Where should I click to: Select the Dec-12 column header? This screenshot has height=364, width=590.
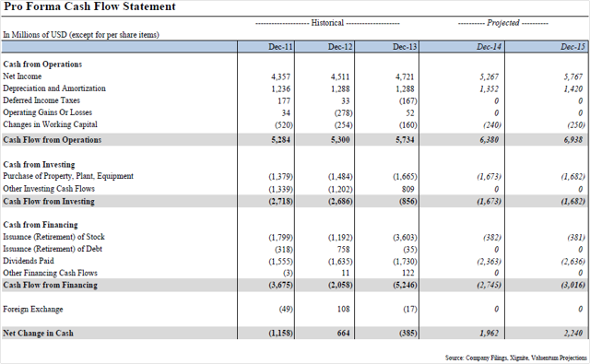coord(340,47)
